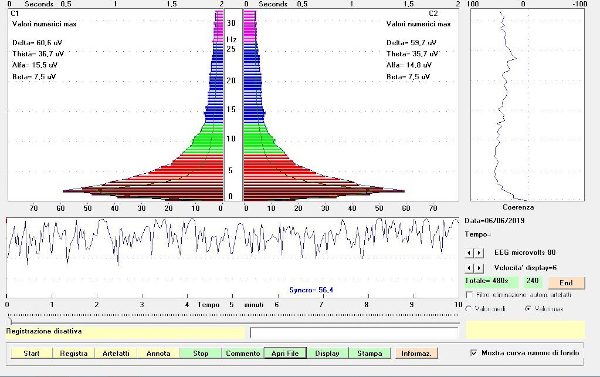Click the Registra button
The width and height of the screenshot is (600, 377).
point(73,353)
